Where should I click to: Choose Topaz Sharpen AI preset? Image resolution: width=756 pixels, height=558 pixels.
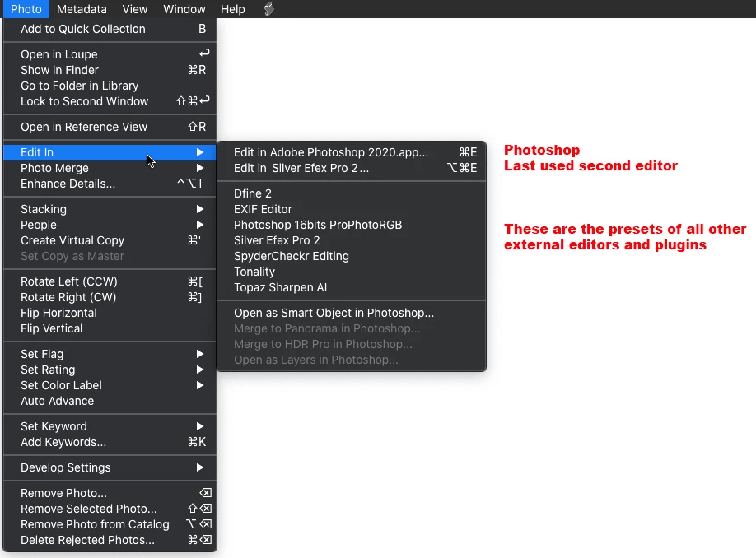tap(352, 288)
